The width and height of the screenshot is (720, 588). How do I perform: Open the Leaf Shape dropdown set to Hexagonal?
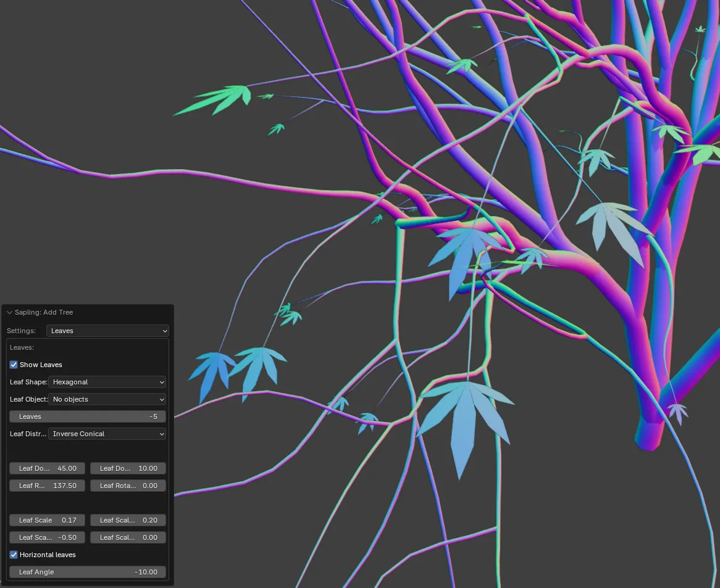pos(107,382)
